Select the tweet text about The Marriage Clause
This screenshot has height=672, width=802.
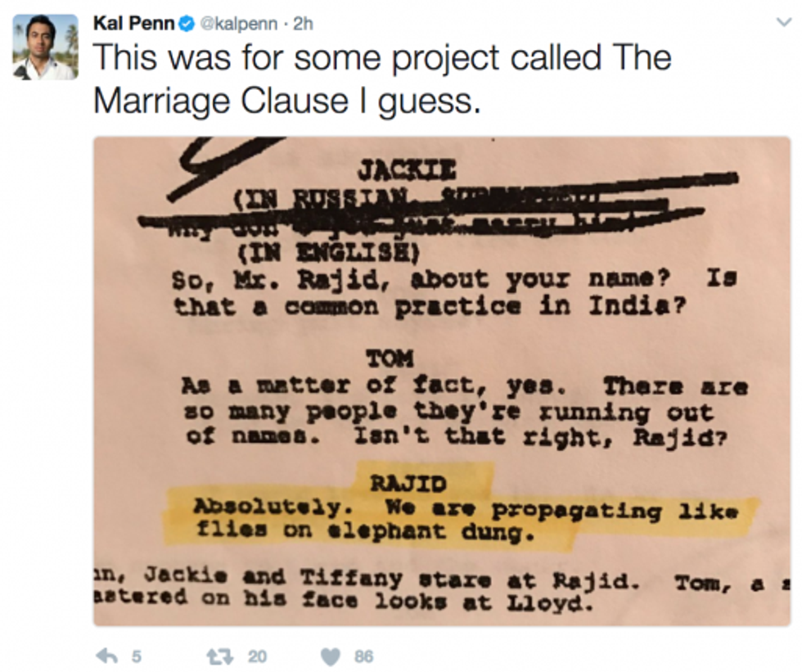point(382,79)
